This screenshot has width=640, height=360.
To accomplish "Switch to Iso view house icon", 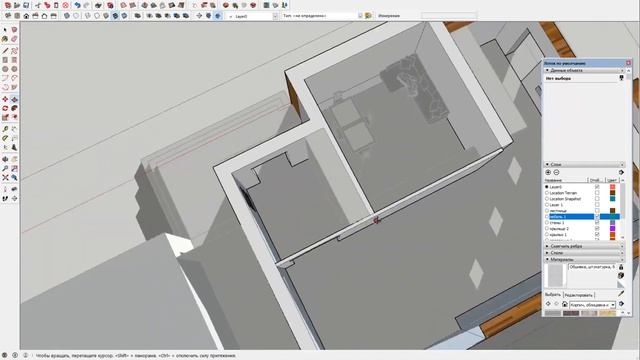I will (x=7, y=16).
